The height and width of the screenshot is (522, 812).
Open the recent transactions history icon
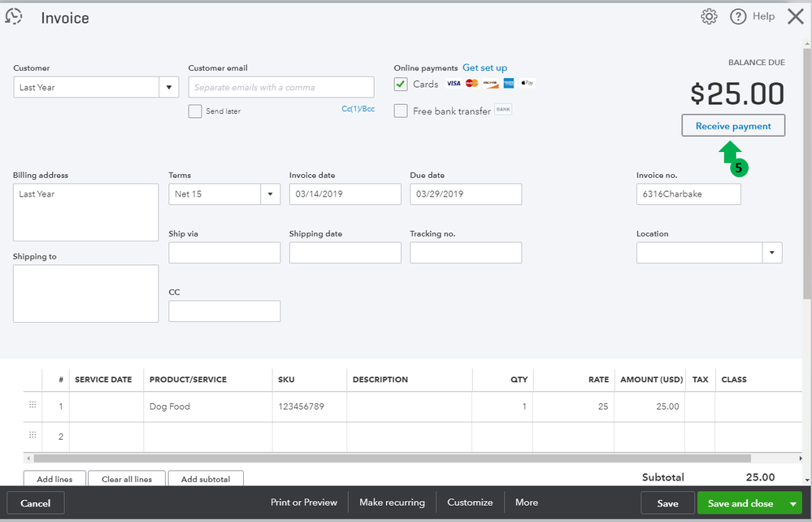[14, 16]
